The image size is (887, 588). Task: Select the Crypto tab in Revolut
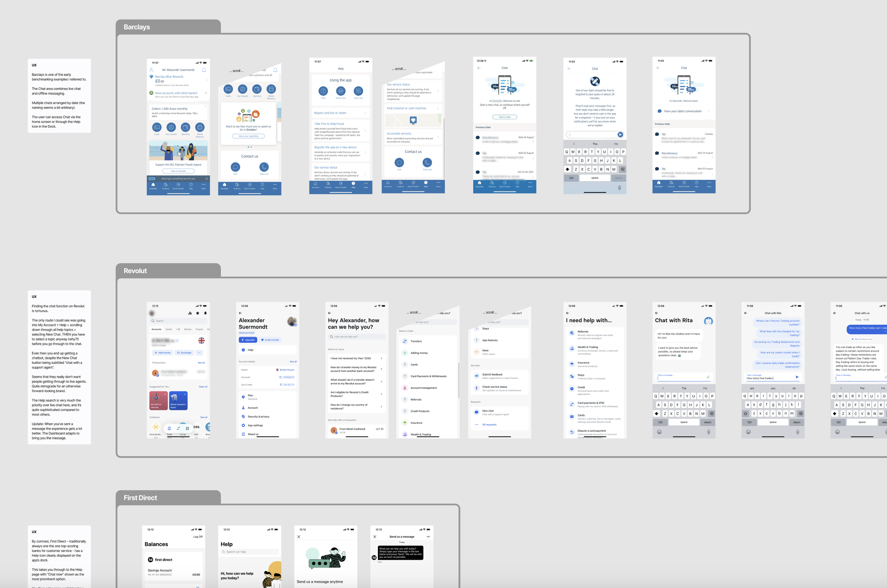point(199,329)
